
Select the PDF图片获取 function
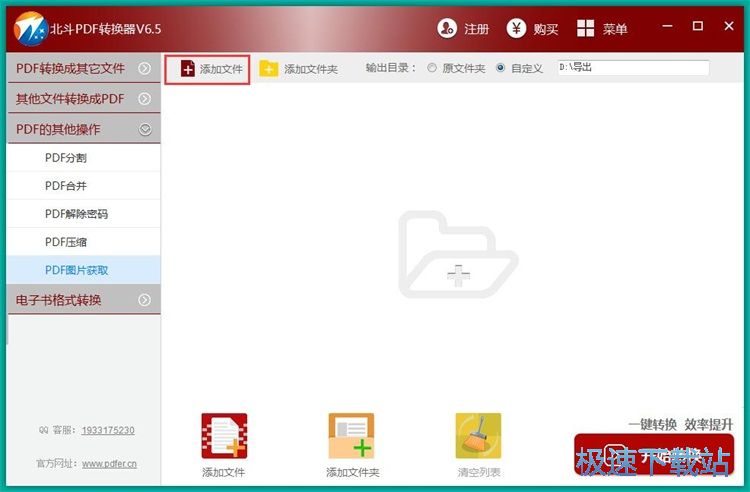84,270
